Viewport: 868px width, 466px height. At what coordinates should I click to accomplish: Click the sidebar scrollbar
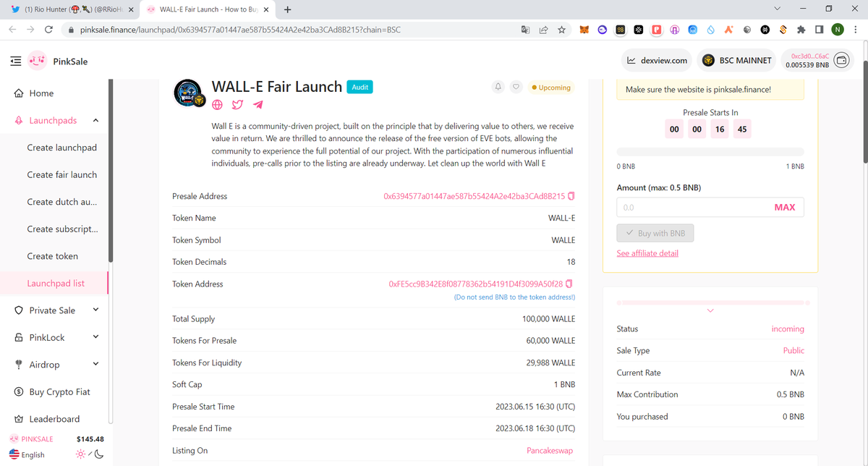click(x=111, y=170)
